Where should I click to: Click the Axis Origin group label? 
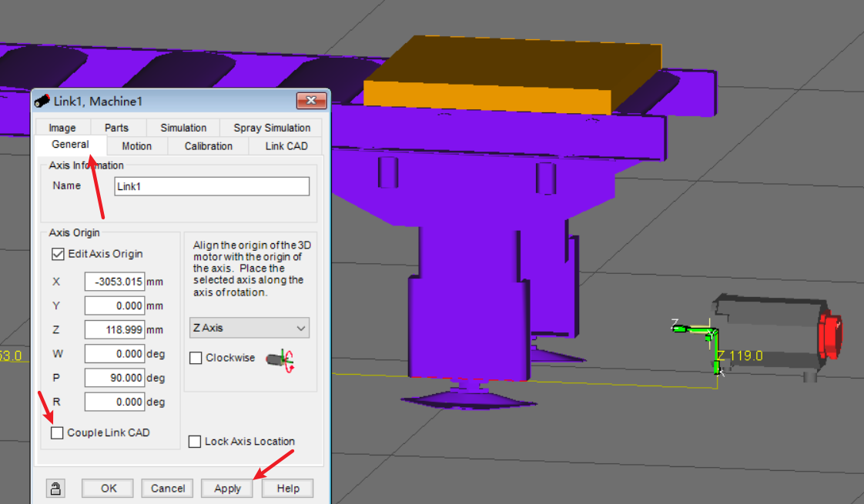75,233
